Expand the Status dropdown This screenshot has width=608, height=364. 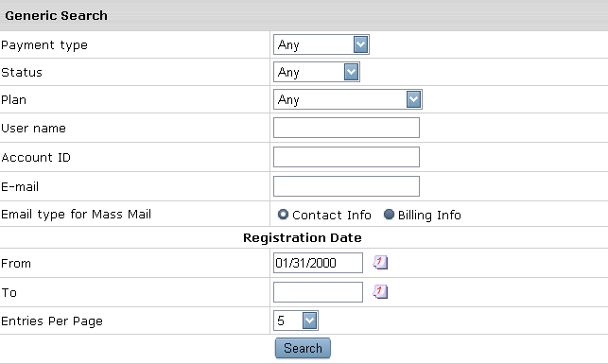[x=317, y=72]
